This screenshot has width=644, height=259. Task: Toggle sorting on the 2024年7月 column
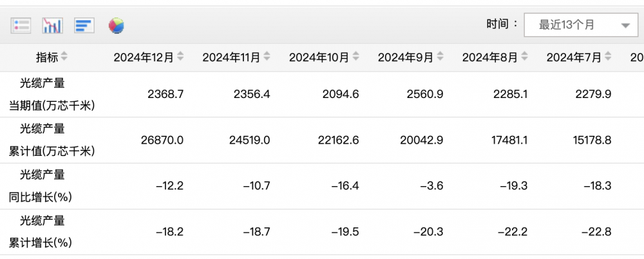click(609, 57)
